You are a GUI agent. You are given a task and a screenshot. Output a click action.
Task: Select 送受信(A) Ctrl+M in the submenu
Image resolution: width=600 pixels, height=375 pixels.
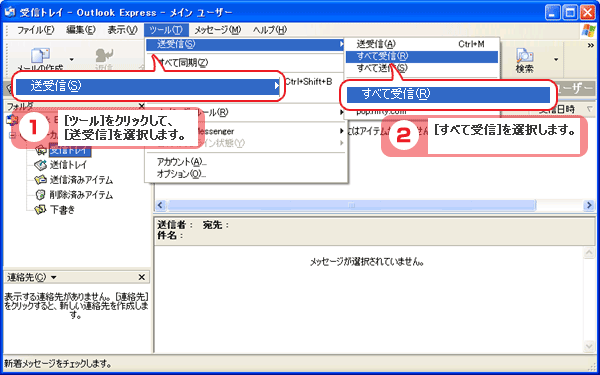(x=422, y=44)
